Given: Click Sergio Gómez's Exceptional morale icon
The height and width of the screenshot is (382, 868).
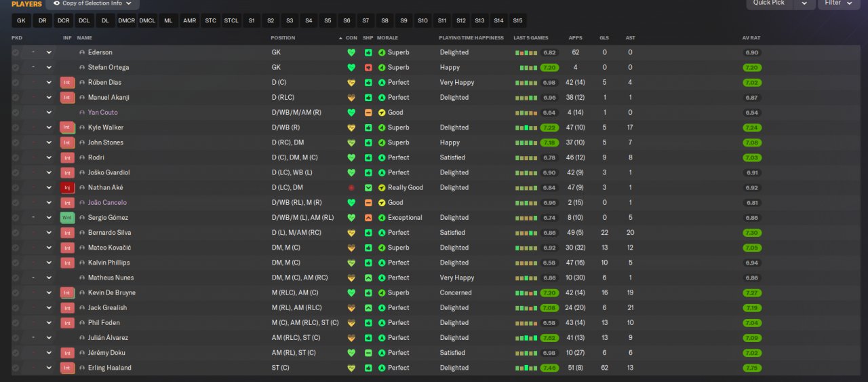Looking at the screenshot, I should [x=382, y=218].
